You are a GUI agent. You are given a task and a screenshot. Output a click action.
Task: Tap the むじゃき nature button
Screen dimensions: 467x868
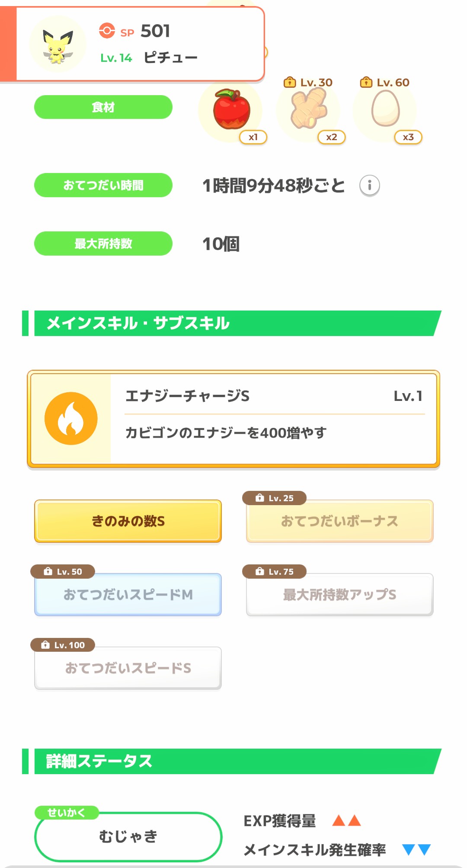tap(128, 836)
